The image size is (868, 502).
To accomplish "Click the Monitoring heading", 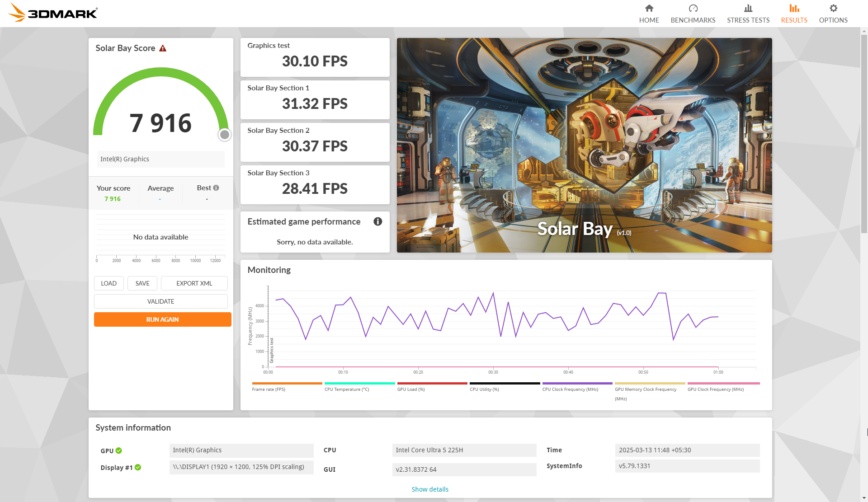I will pyautogui.click(x=269, y=270).
